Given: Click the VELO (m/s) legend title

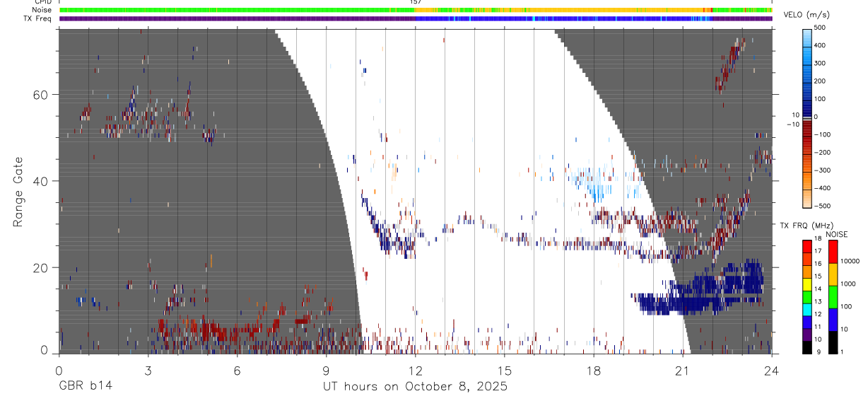Looking at the screenshot, I should [807, 15].
